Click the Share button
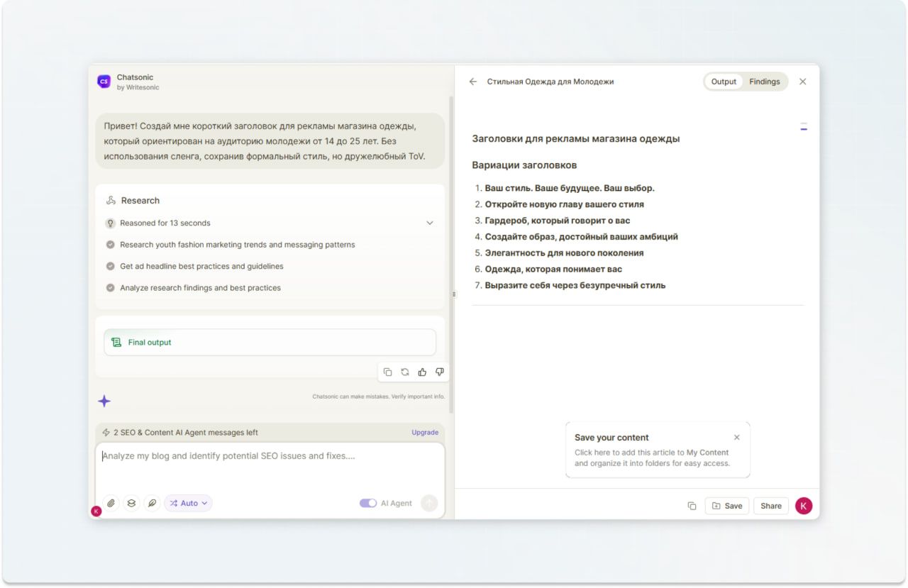The height and width of the screenshot is (588, 908). 771,506
